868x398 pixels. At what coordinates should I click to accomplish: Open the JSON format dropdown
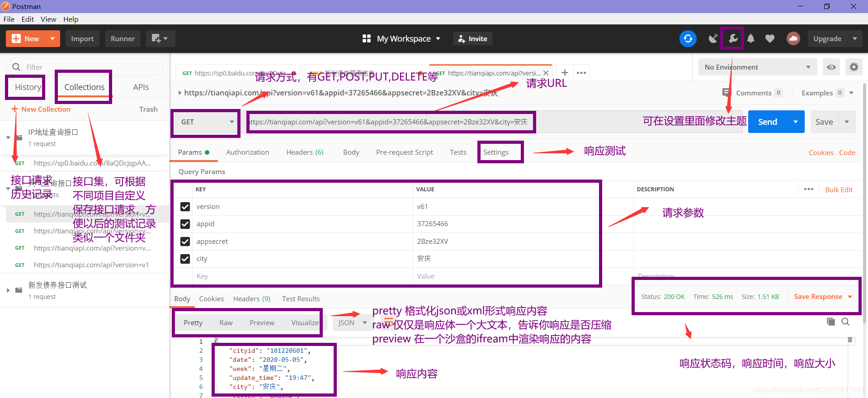[x=353, y=322]
